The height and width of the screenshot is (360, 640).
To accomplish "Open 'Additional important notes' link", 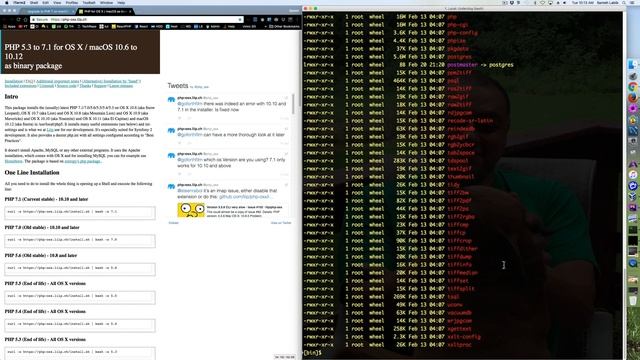I will 58,81.
